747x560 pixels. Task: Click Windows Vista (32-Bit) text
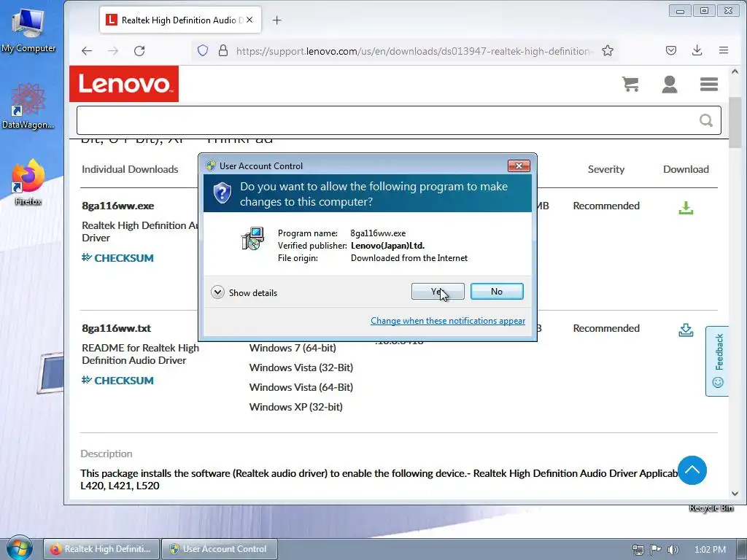tap(301, 367)
